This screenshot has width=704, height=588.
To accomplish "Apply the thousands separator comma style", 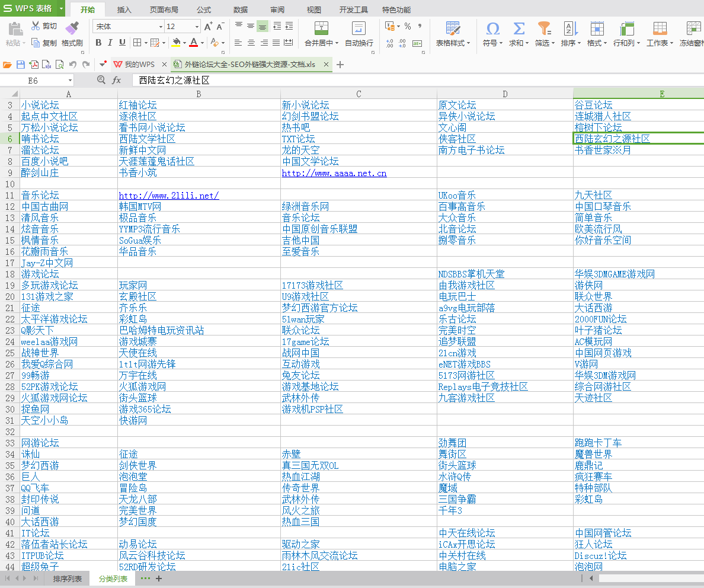I will pos(420,26).
